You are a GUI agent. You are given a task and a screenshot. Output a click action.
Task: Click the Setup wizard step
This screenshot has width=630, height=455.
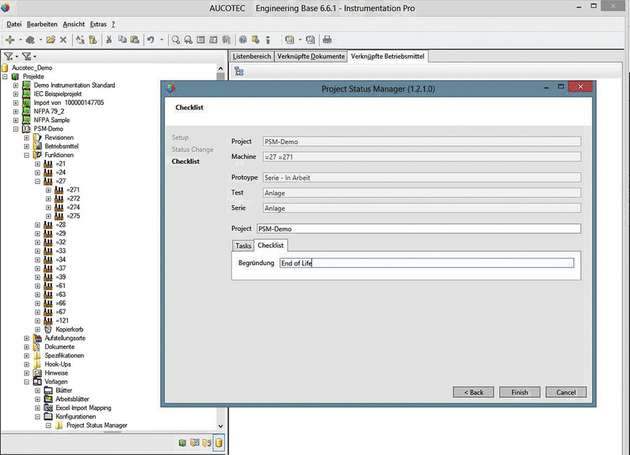click(x=180, y=137)
